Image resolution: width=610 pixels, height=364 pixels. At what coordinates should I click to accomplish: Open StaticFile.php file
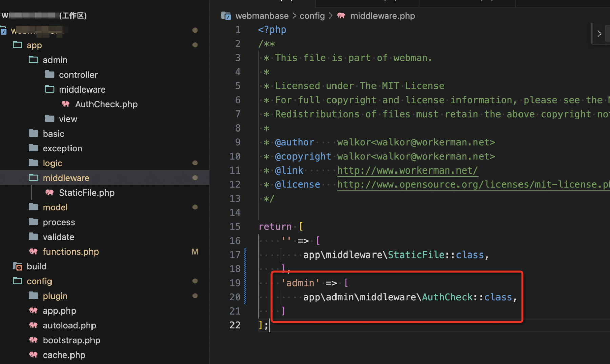[87, 193]
